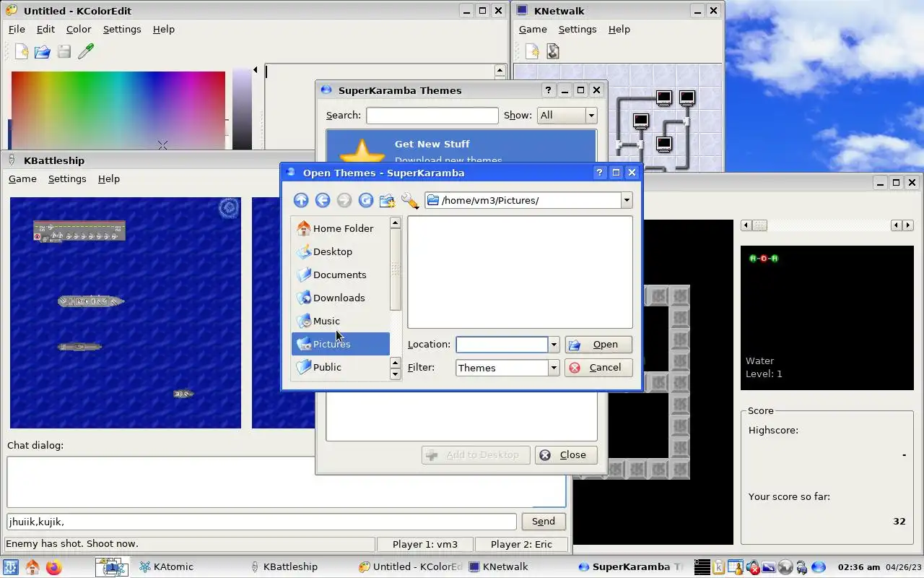Start a new game in KNetwalk toolbar
Image resolution: width=924 pixels, height=578 pixels.
point(532,51)
